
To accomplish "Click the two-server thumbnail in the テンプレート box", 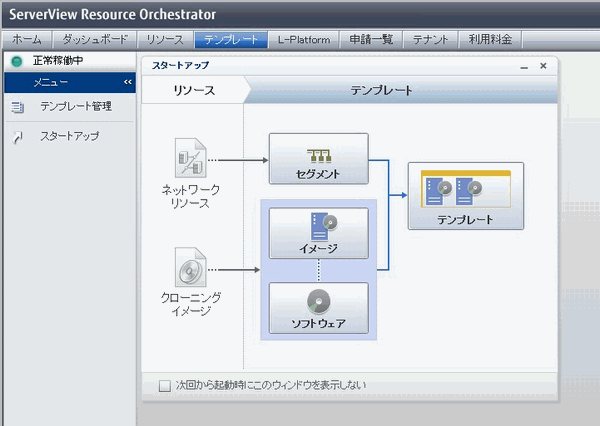I will pos(466,189).
